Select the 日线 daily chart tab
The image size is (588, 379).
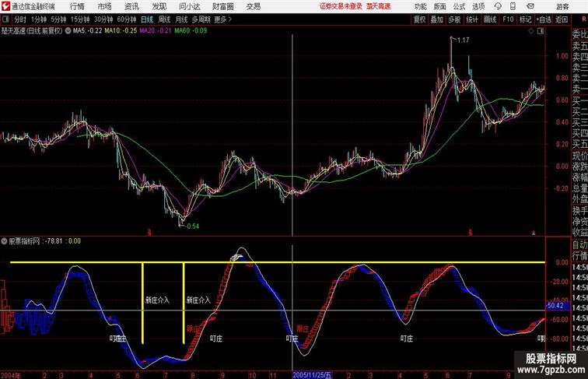click(x=147, y=19)
